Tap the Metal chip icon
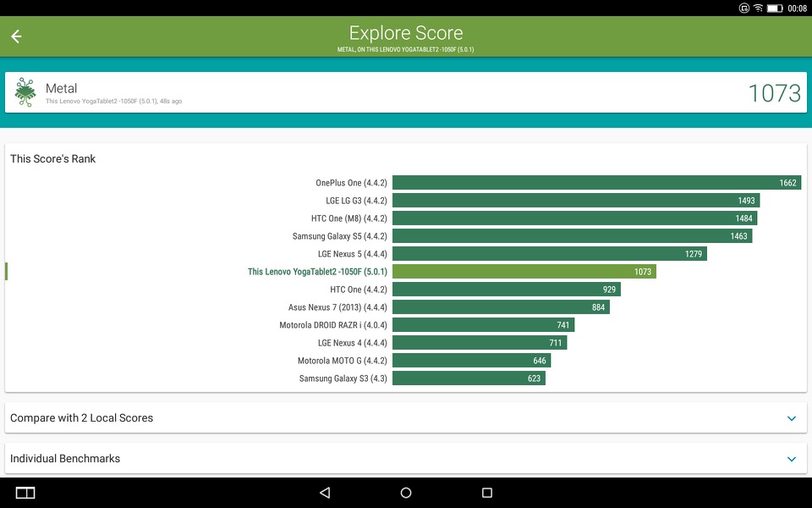 pyautogui.click(x=25, y=92)
